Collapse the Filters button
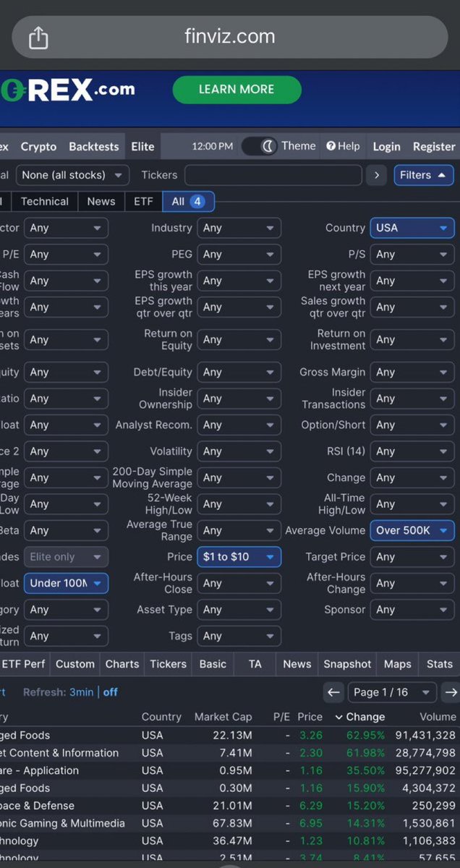This screenshot has height=868, width=460. tap(423, 175)
